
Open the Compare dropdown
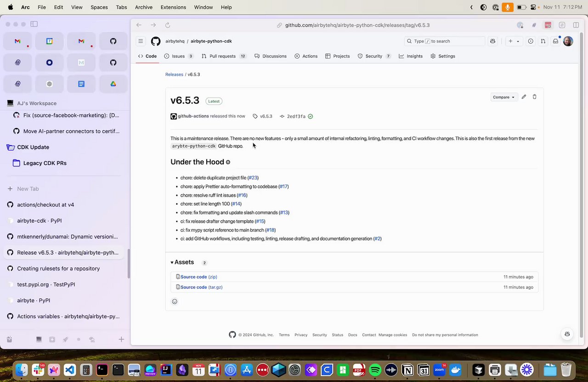tap(504, 97)
